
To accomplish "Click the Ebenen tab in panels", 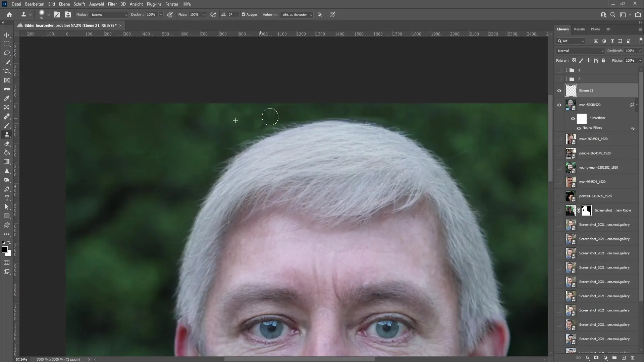I will 563,29.
